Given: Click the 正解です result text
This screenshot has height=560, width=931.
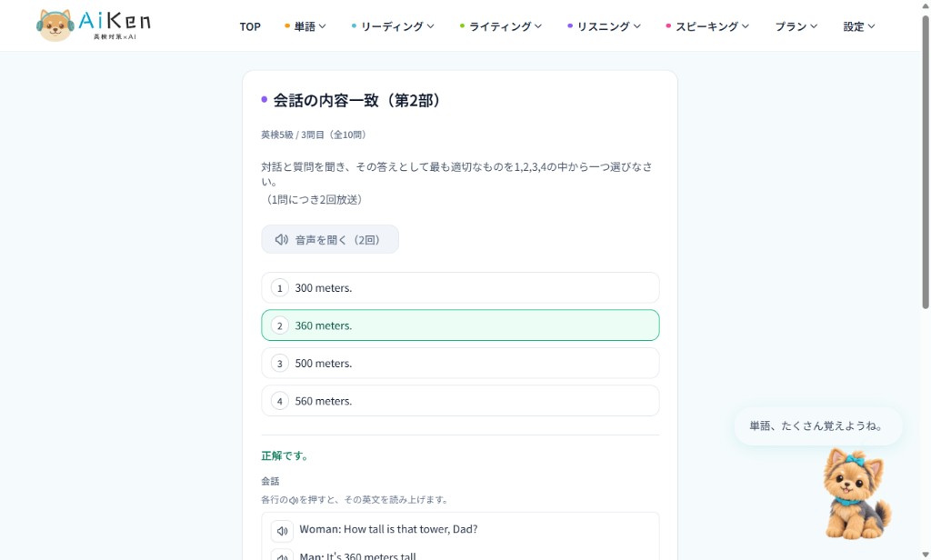Looking at the screenshot, I should pos(285,456).
